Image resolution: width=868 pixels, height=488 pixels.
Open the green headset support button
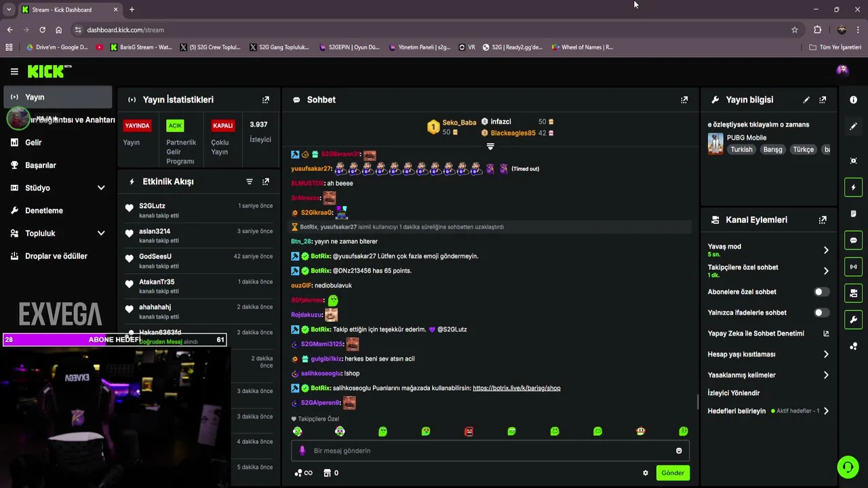coord(848,467)
